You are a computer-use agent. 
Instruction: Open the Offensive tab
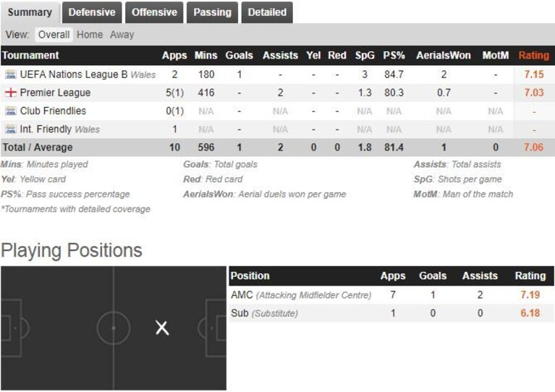(154, 12)
